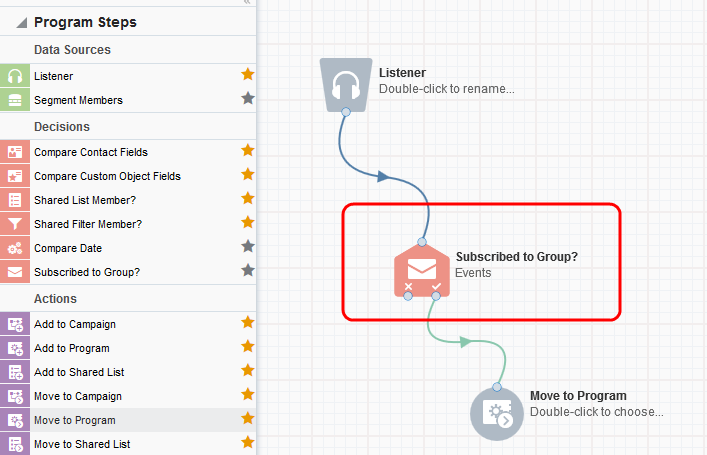Image resolution: width=707 pixels, height=455 pixels.
Task: Click the No (X) output connector of decision node
Action: click(408, 296)
